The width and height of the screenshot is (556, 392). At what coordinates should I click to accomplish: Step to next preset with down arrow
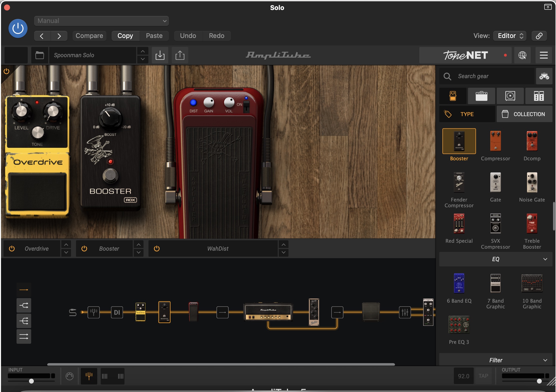point(143,59)
